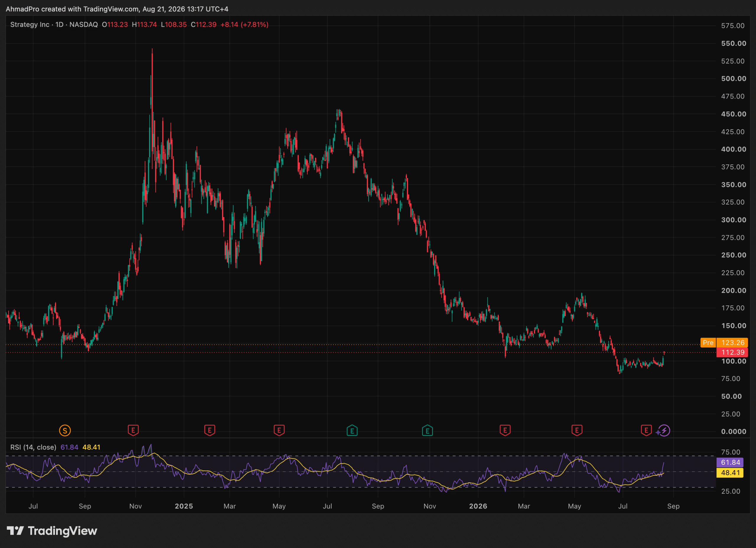Click the "400.00" price scale label
The image size is (756, 548).
click(734, 149)
